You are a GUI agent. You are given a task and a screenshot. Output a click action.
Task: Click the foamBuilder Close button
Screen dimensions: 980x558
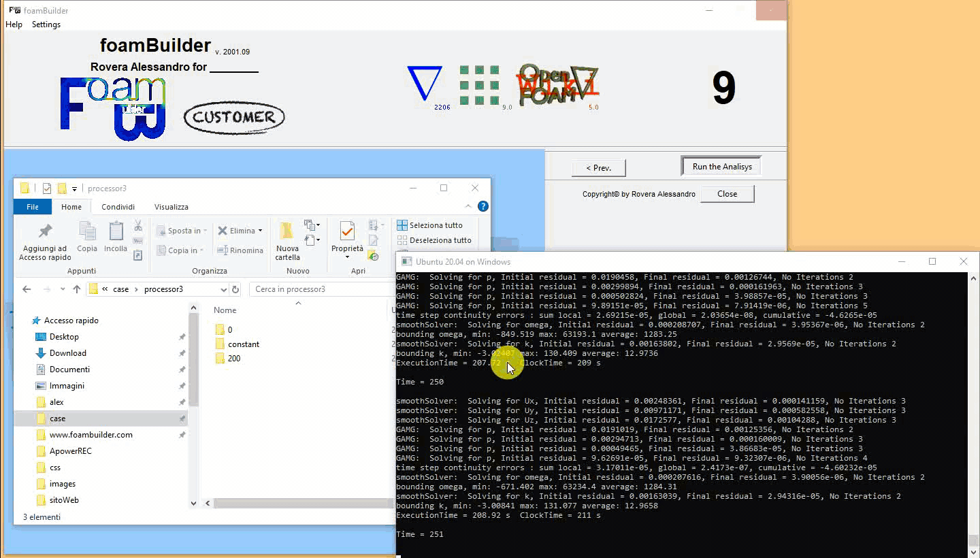(727, 194)
